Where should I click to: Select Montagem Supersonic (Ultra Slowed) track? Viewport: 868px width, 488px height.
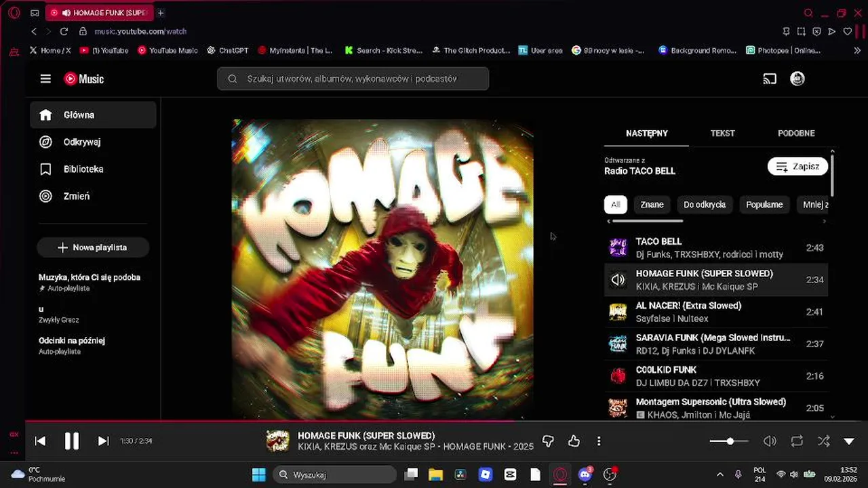pyautogui.click(x=716, y=408)
